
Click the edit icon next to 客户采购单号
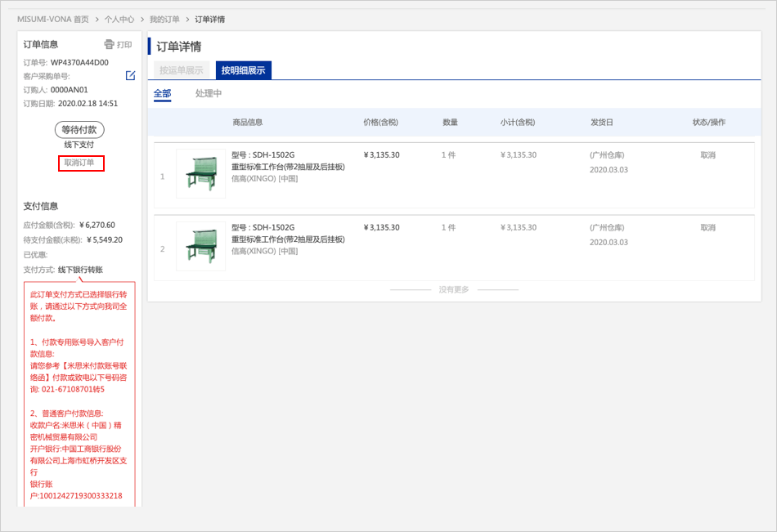(130, 76)
